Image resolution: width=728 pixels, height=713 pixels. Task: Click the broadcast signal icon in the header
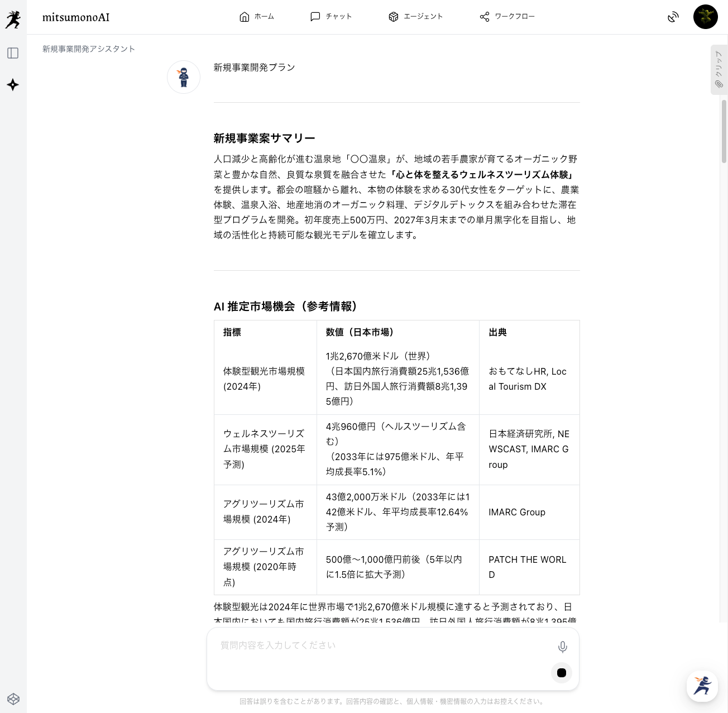(673, 17)
